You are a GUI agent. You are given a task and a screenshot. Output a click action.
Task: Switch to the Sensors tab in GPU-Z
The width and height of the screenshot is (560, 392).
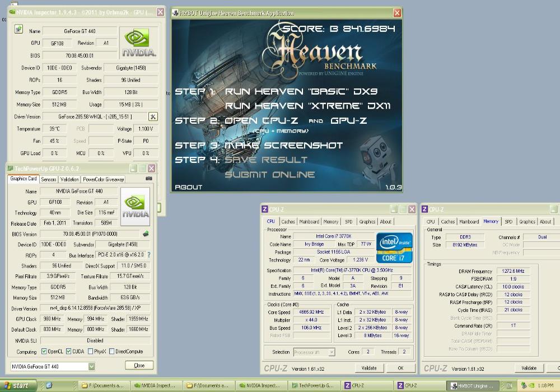(49, 179)
